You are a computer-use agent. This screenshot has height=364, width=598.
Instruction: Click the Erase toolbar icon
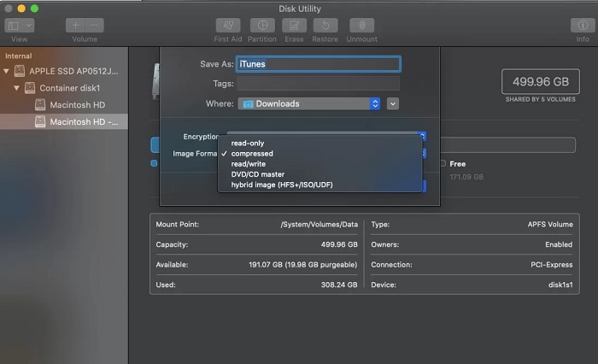293,26
